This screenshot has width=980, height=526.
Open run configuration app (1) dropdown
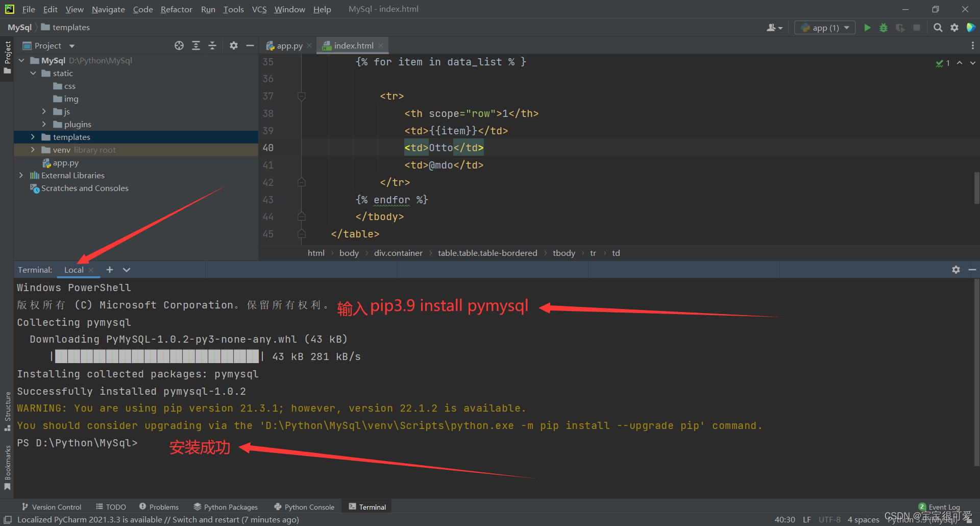(825, 28)
